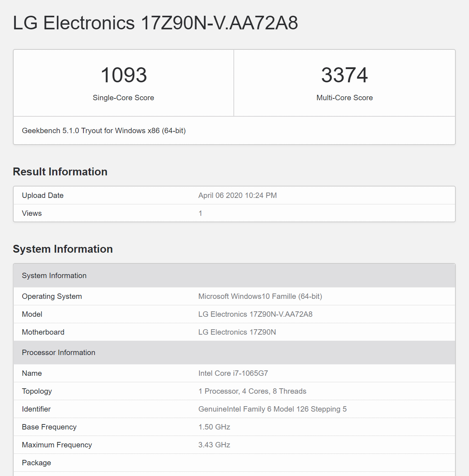Click the single-core score value 1093
The image size is (469, 476).
(x=124, y=75)
